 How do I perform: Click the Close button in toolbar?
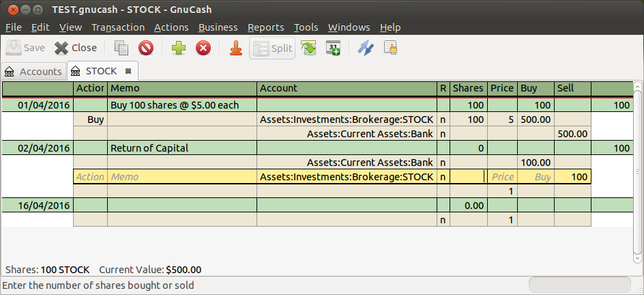[x=76, y=48]
